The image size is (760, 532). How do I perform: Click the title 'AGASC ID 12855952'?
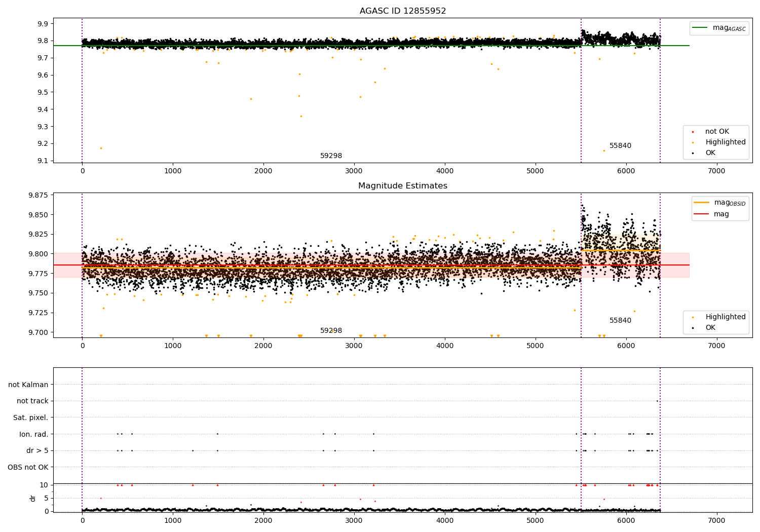pyautogui.click(x=403, y=11)
